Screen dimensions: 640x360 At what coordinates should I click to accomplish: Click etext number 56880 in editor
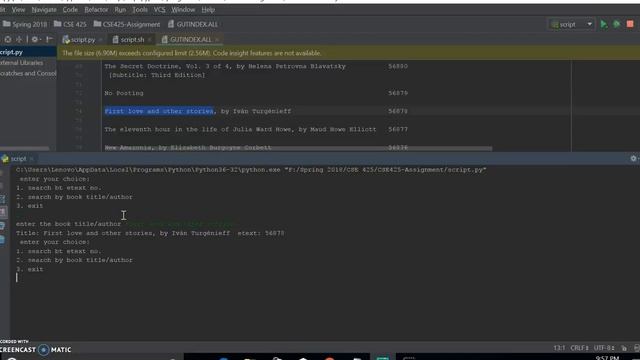[398, 66]
